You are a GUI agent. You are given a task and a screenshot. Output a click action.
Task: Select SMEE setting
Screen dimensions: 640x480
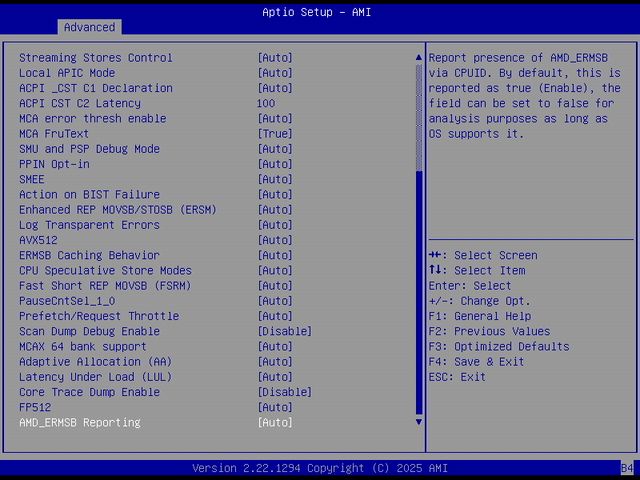(x=32, y=179)
